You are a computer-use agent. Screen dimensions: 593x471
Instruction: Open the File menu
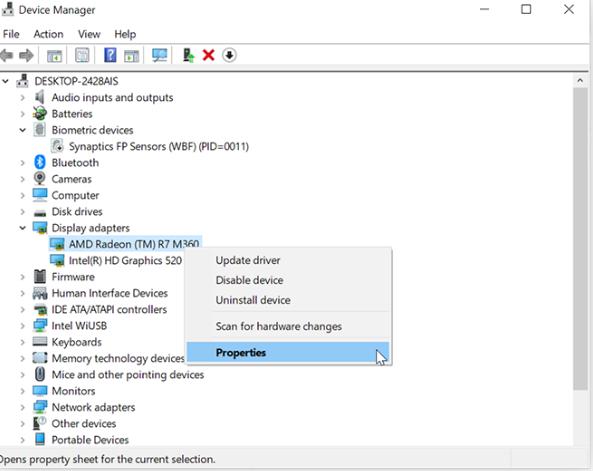pos(11,34)
